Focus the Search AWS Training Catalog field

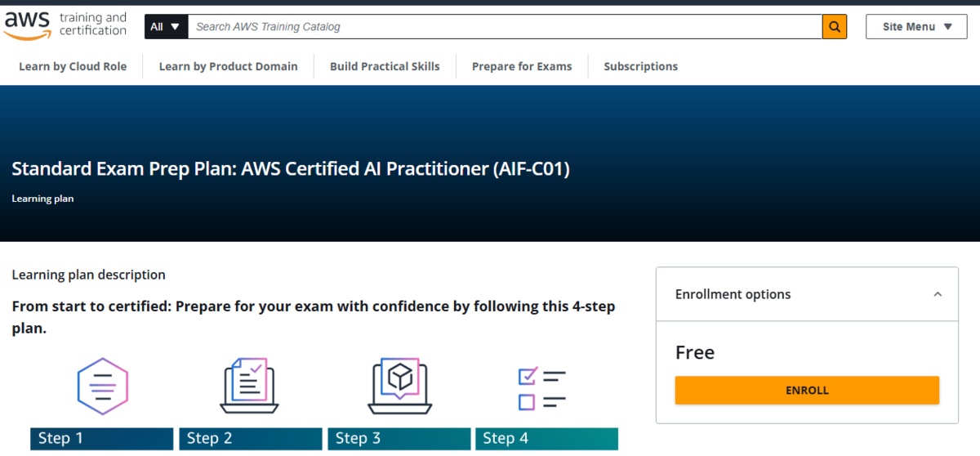[505, 27]
